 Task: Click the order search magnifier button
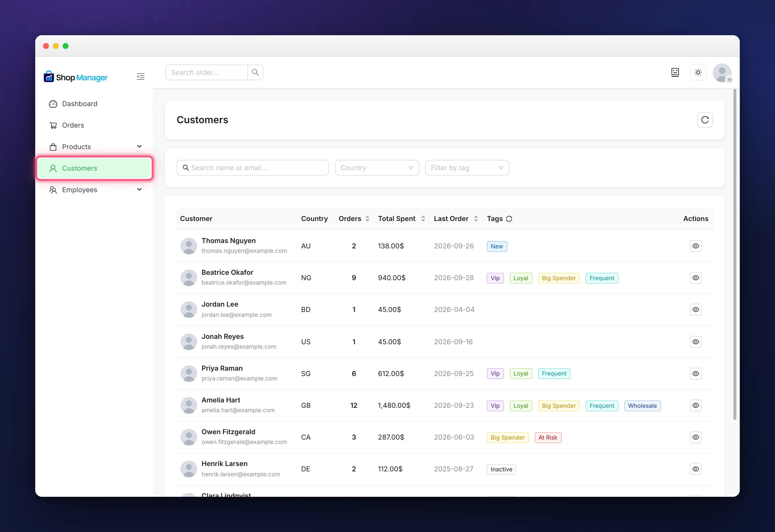tap(255, 72)
